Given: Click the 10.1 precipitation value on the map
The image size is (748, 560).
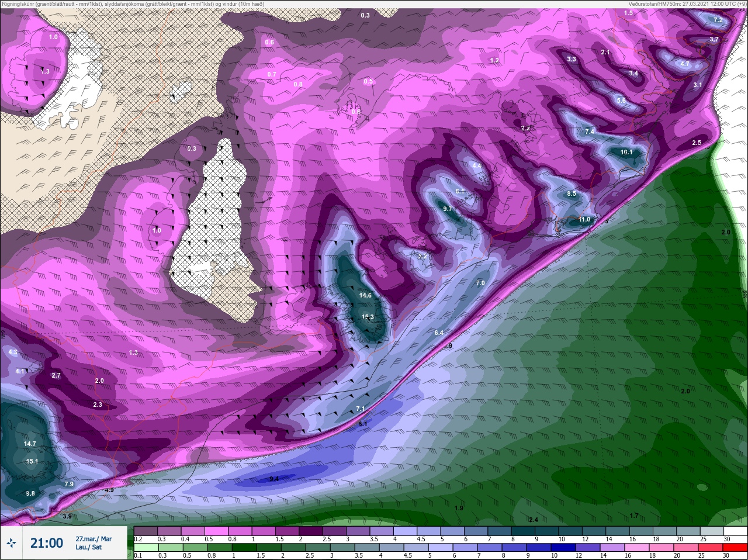Looking at the screenshot, I should click(626, 152).
